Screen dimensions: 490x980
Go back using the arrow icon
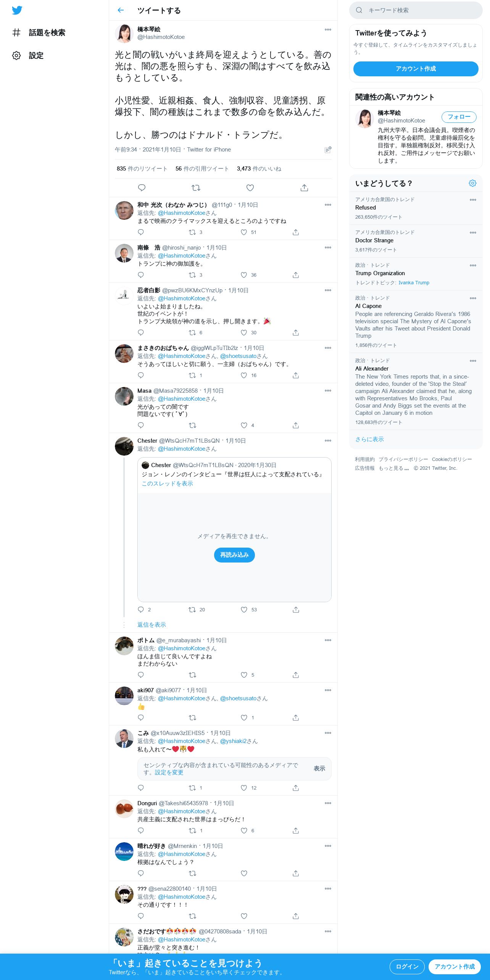[121, 10]
